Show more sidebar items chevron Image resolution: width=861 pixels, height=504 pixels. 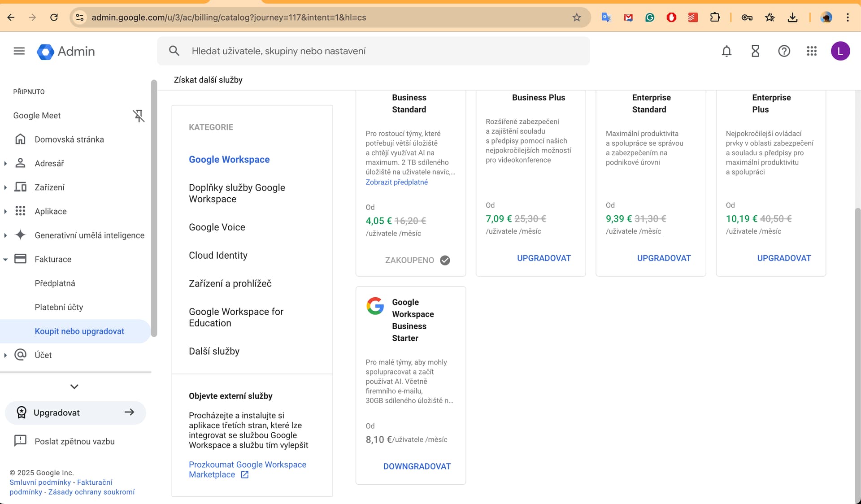pyautogui.click(x=74, y=387)
